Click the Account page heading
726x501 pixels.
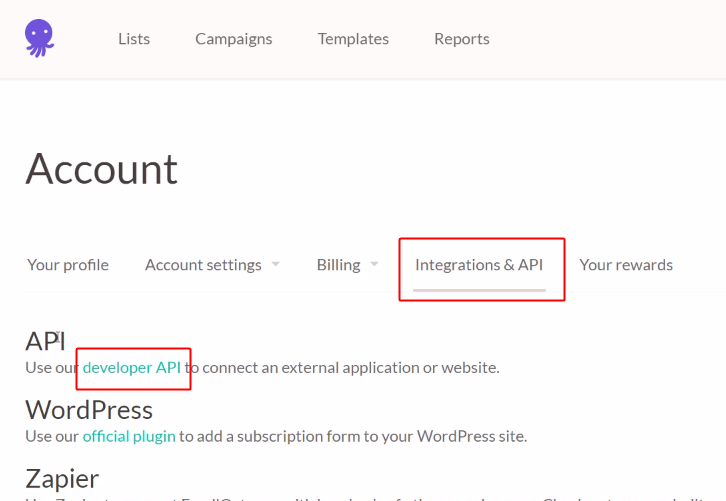(x=101, y=169)
